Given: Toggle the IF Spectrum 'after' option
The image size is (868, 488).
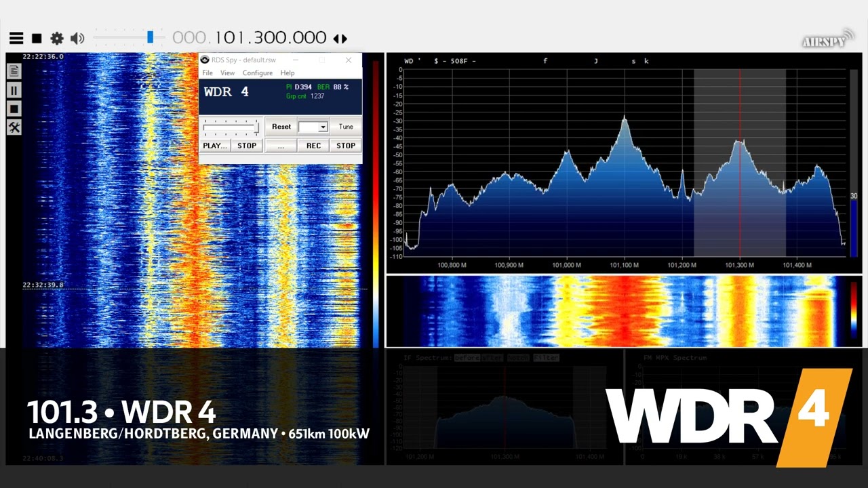Looking at the screenshot, I should [493, 358].
